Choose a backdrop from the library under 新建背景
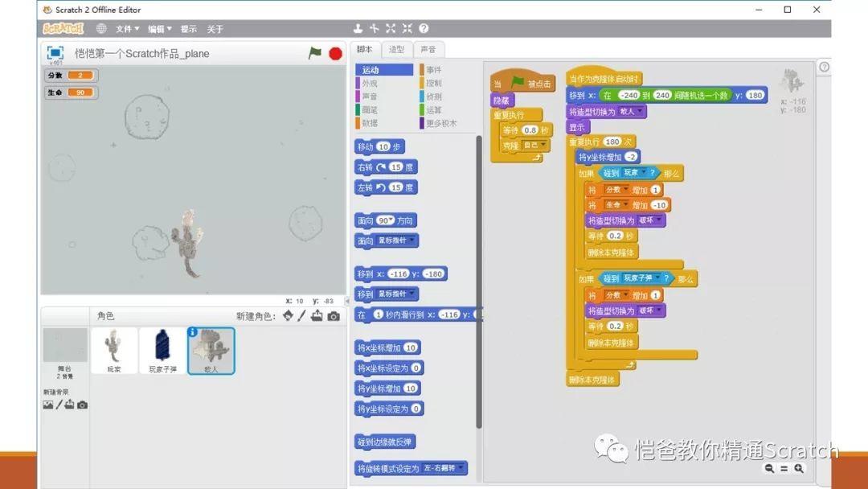This screenshot has width=868, height=489. (x=48, y=405)
